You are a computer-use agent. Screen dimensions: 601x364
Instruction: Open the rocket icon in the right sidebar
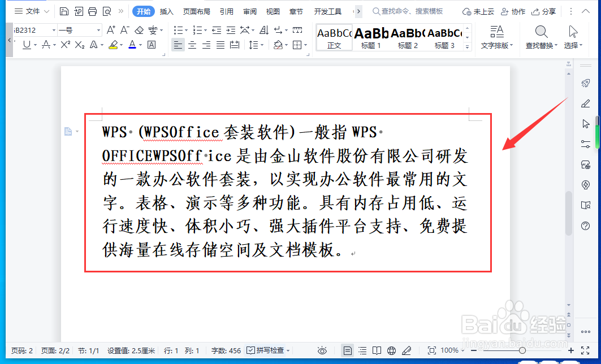[x=586, y=83]
